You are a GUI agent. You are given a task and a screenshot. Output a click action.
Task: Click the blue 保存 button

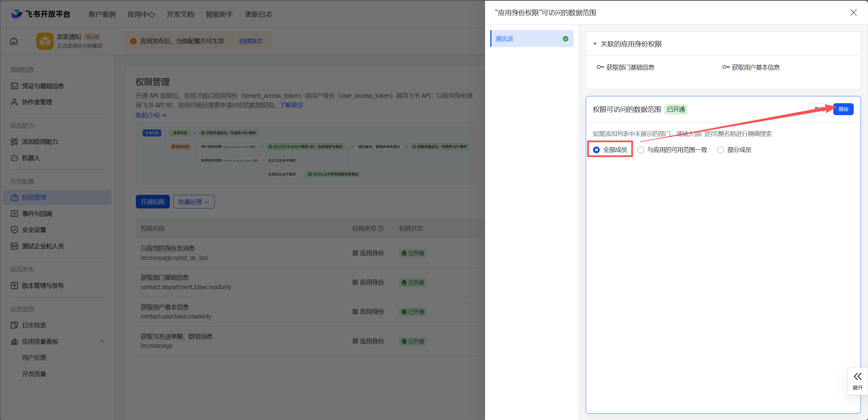coord(843,109)
